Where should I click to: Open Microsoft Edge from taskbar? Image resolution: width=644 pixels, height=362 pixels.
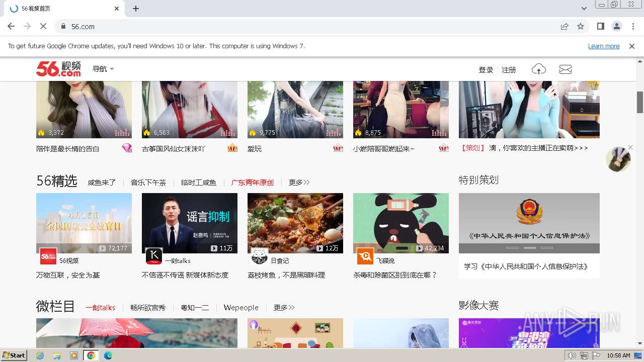pos(108,355)
